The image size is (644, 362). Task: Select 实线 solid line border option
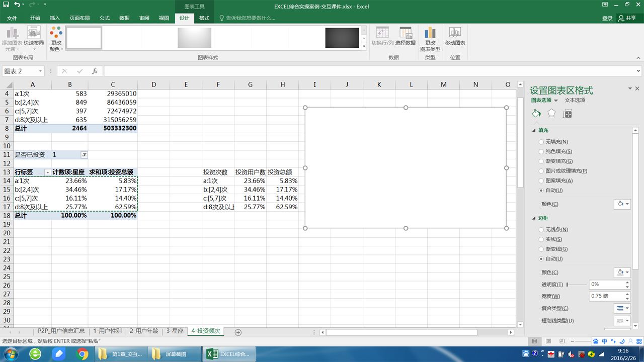[x=550, y=239]
